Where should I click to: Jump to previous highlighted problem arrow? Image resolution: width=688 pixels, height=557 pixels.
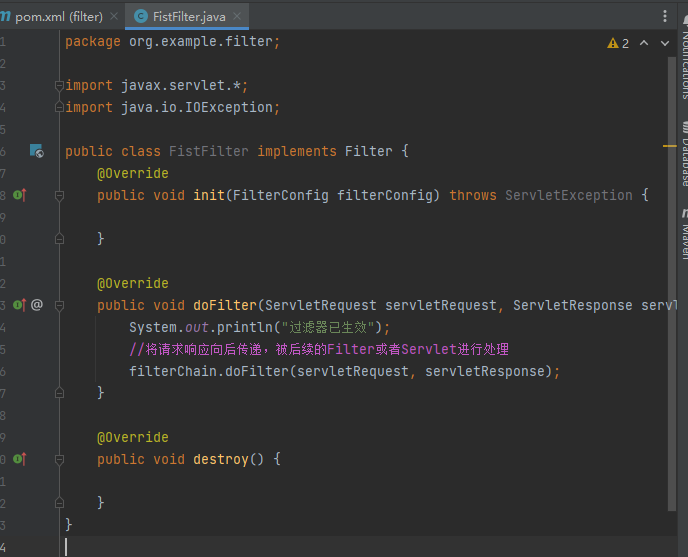click(x=644, y=43)
